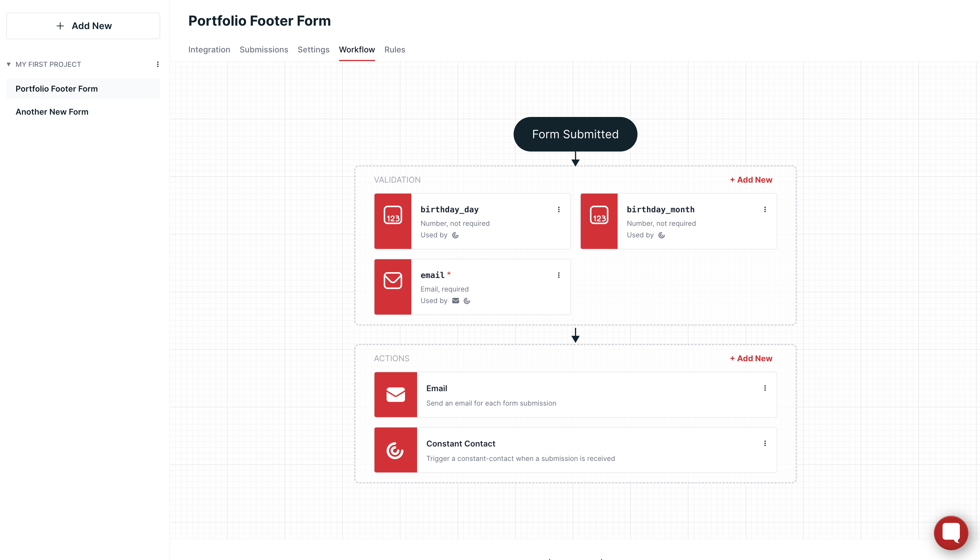The width and height of the screenshot is (980, 560).
Task: Click the Email action envelope icon
Action: tap(396, 395)
